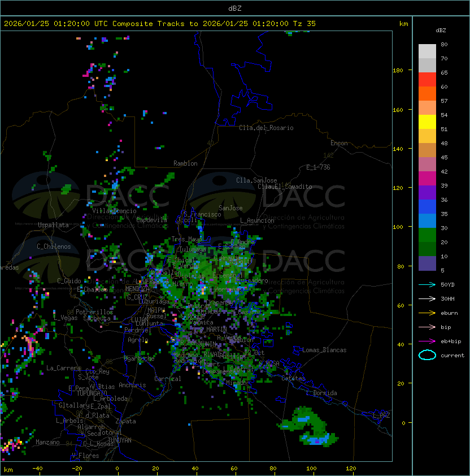Screen dimensions: 470x476
Task: Click the '30HM' legend label
Action: [x=447, y=298]
